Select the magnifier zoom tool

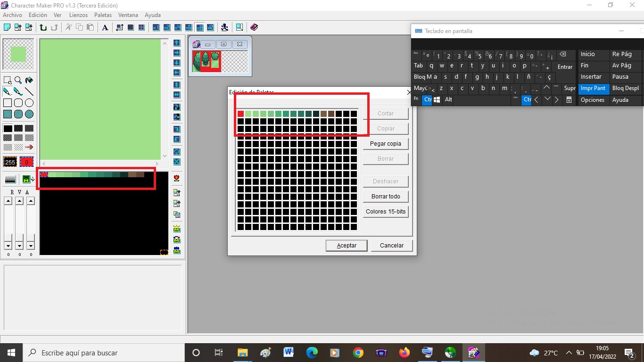(x=18, y=80)
